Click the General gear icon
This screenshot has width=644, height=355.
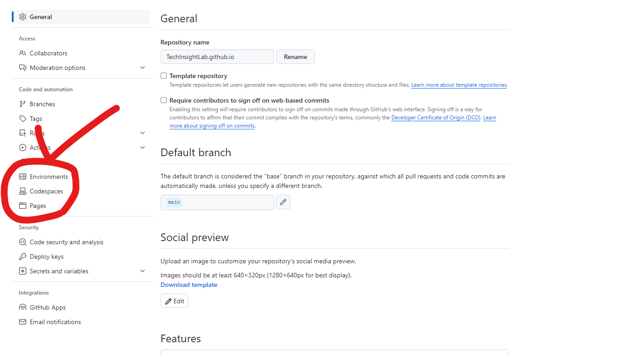pos(23,17)
